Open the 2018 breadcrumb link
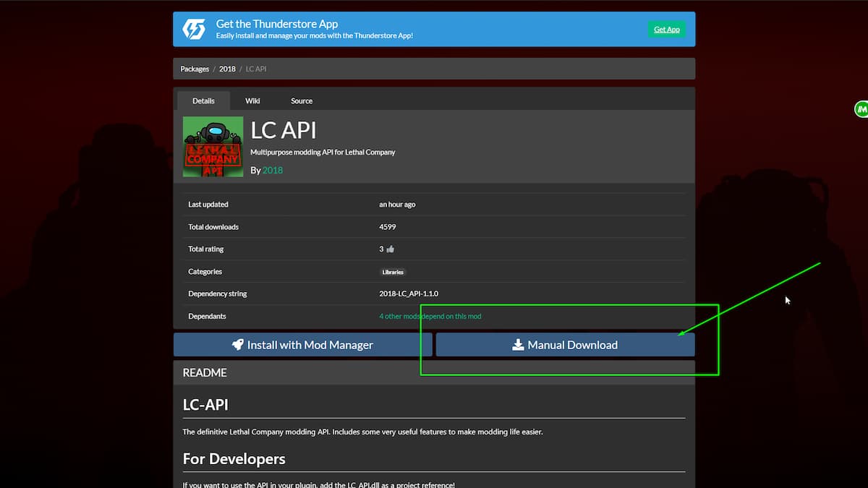Image resolution: width=868 pixels, height=488 pixels. [x=227, y=69]
